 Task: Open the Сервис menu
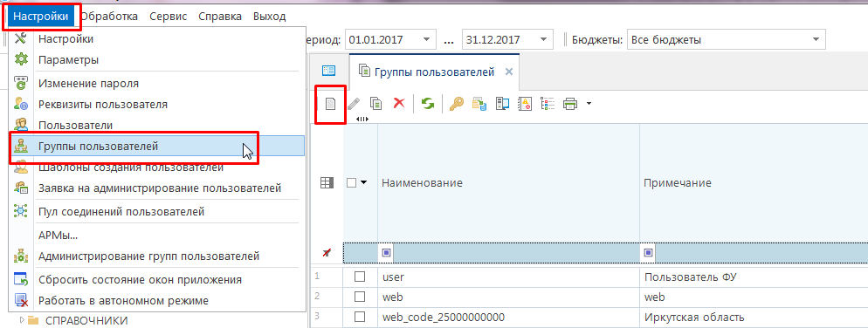[169, 16]
